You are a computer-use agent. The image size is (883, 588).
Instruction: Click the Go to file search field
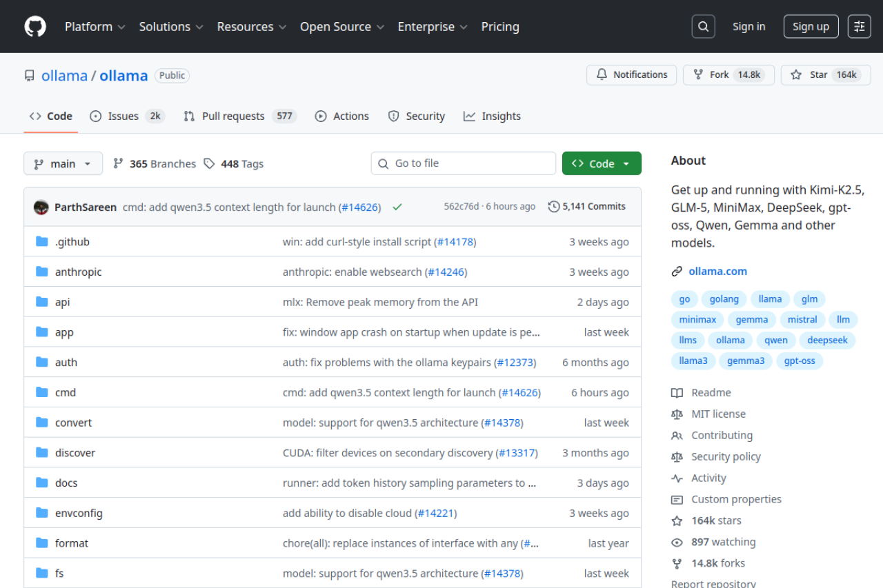pos(463,163)
